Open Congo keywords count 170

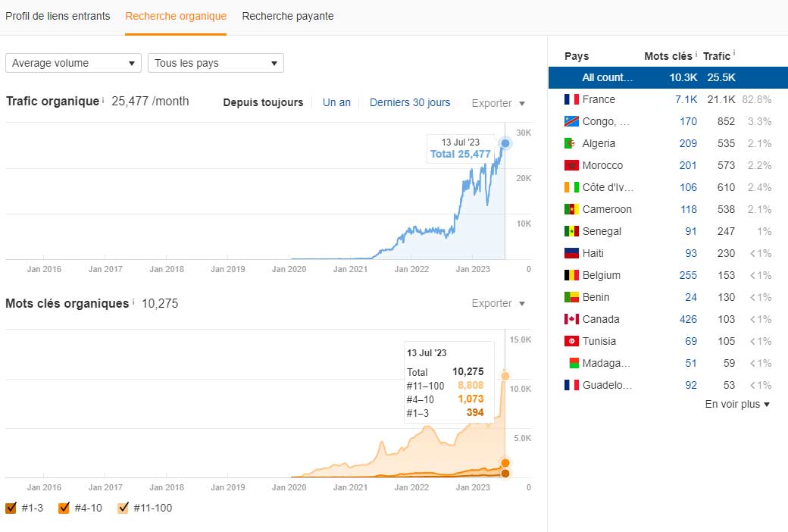click(x=688, y=121)
